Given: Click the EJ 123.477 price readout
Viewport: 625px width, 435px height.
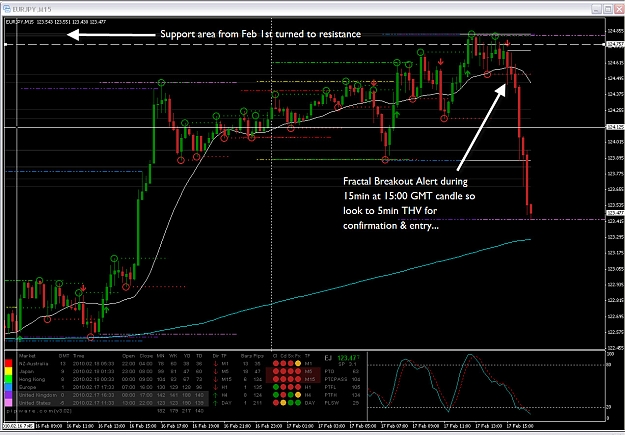Looking at the screenshot, I should tap(342, 358).
